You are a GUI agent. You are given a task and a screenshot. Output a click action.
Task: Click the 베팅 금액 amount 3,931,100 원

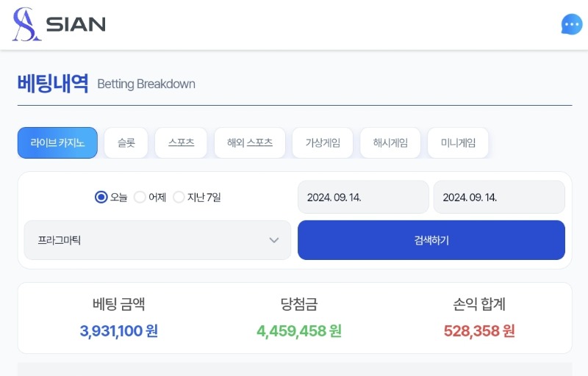coord(119,331)
